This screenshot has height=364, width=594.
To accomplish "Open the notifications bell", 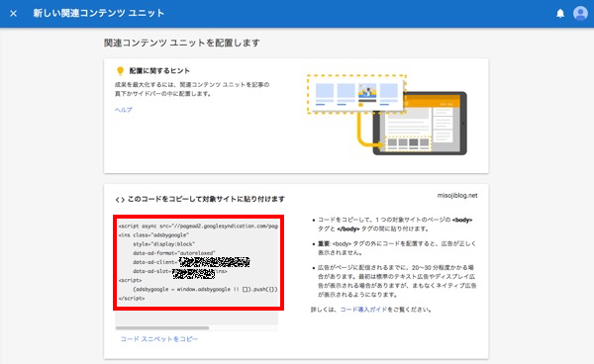I will point(560,14).
